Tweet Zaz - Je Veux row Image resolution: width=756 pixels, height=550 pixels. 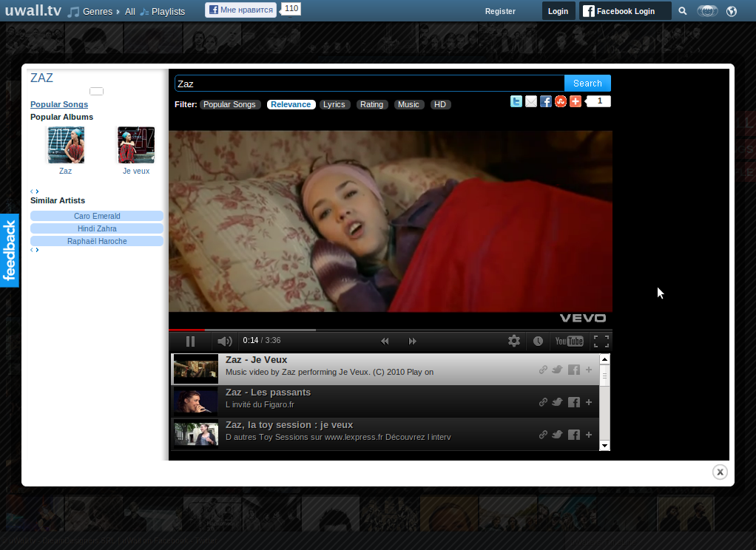click(557, 370)
